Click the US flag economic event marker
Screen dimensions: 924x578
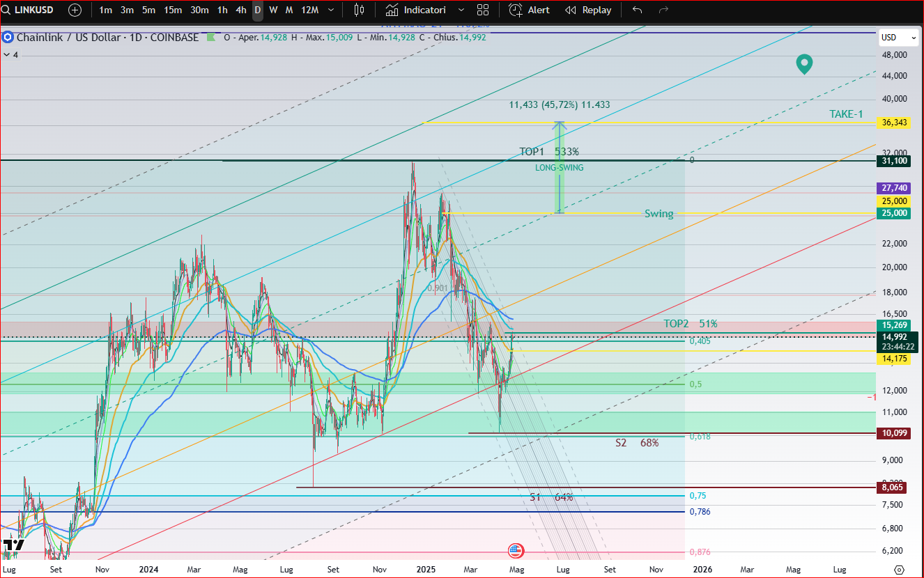point(516,550)
